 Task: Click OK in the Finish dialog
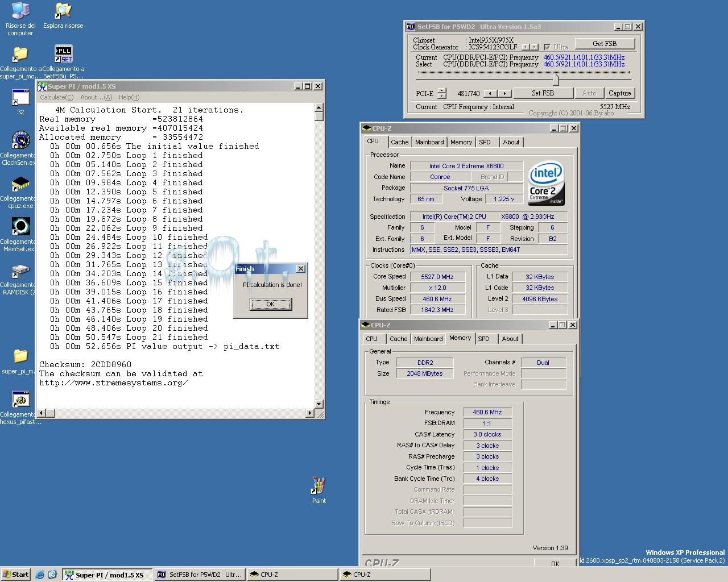(x=271, y=304)
